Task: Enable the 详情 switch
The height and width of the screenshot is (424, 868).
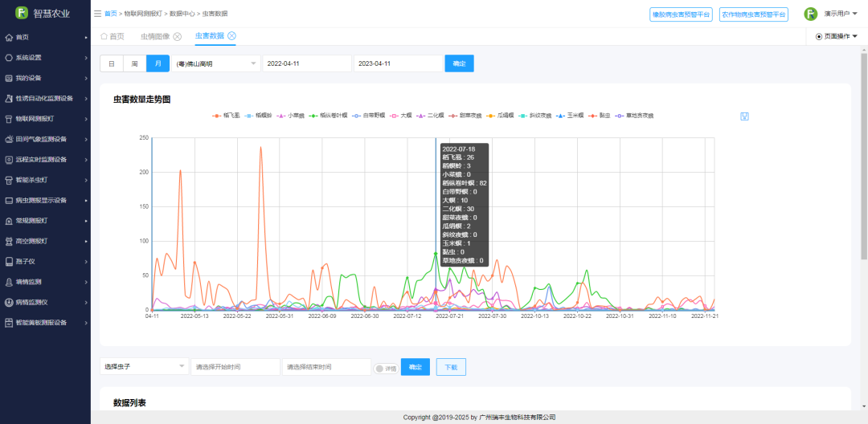Action: 385,368
